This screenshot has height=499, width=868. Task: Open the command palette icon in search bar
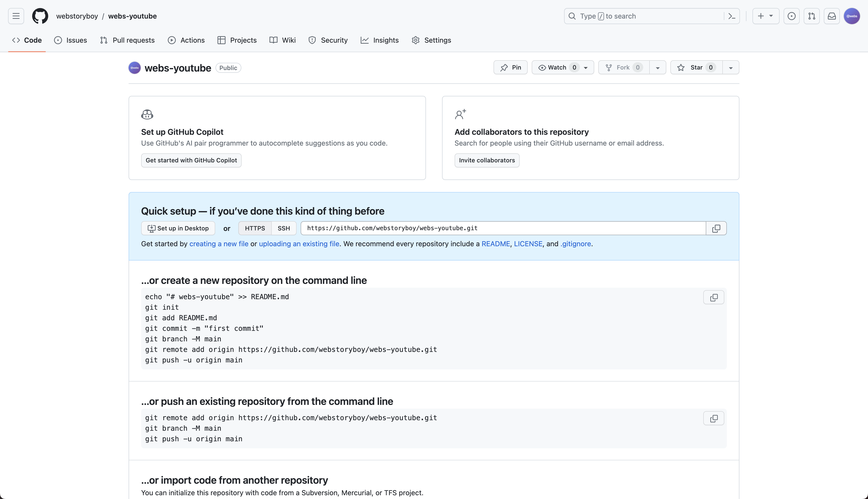point(732,16)
